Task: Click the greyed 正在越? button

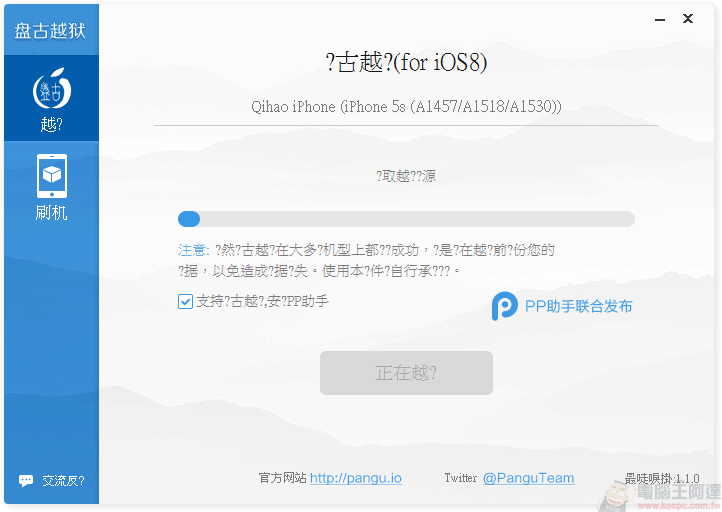Action: click(406, 373)
